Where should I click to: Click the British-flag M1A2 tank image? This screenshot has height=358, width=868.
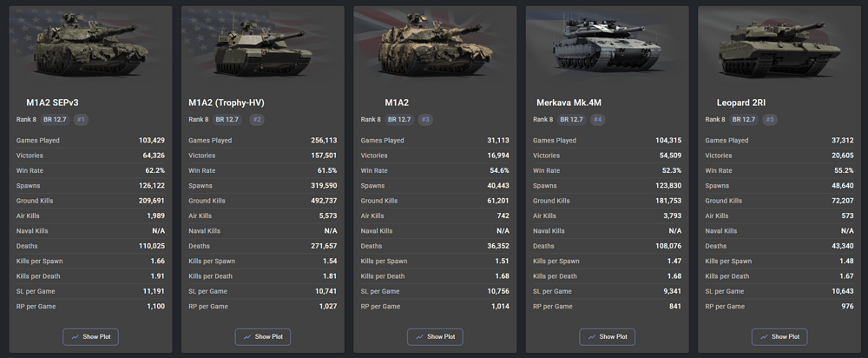point(435,44)
